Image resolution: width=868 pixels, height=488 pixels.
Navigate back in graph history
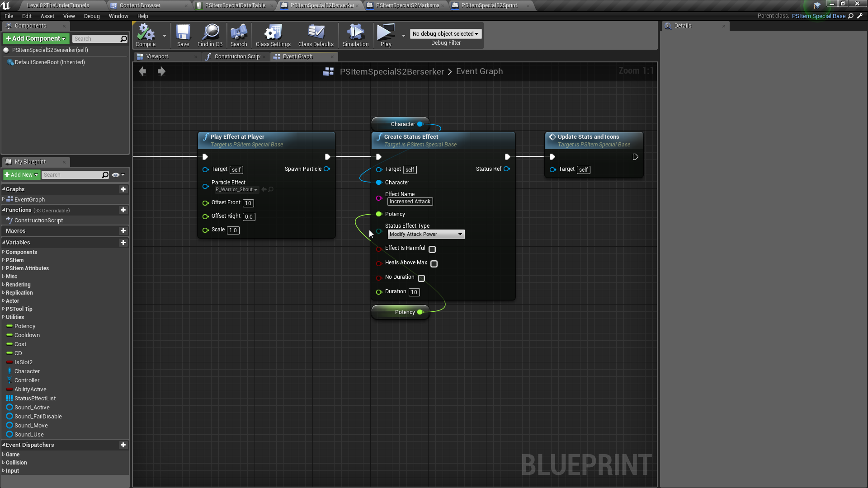pyautogui.click(x=142, y=71)
